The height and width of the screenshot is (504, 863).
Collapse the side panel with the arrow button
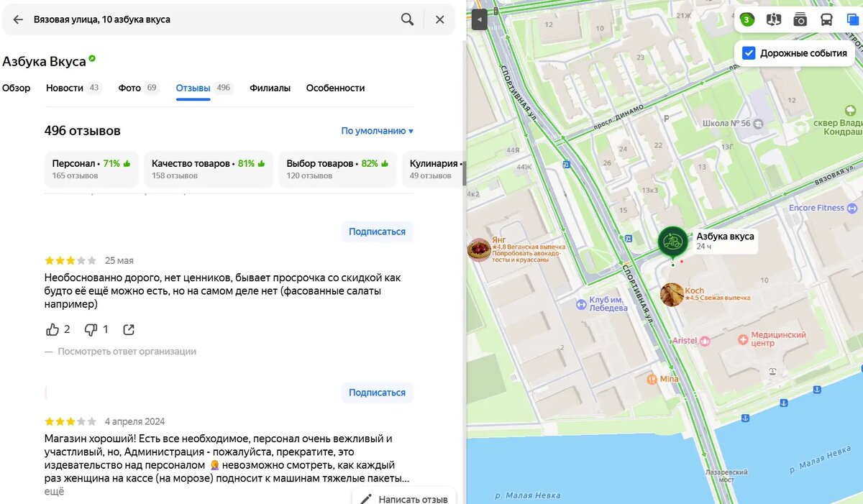(480, 19)
